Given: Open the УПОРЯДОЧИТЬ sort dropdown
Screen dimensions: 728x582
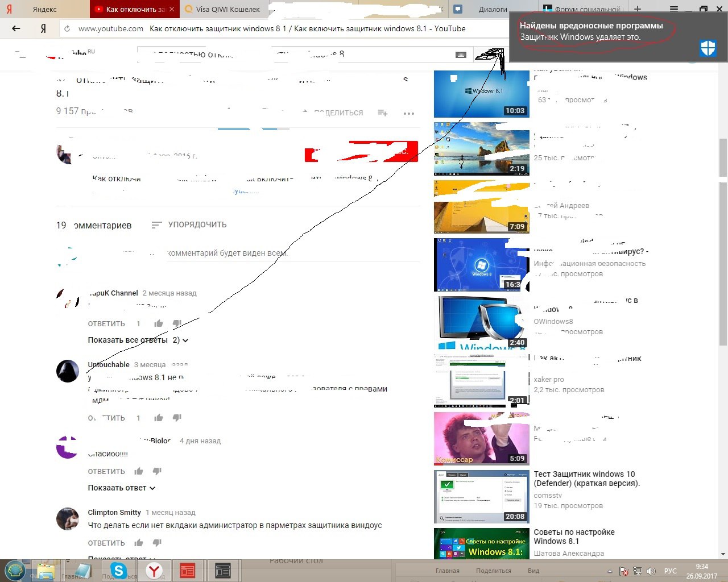Looking at the screenshot, I should click(189, 225).
